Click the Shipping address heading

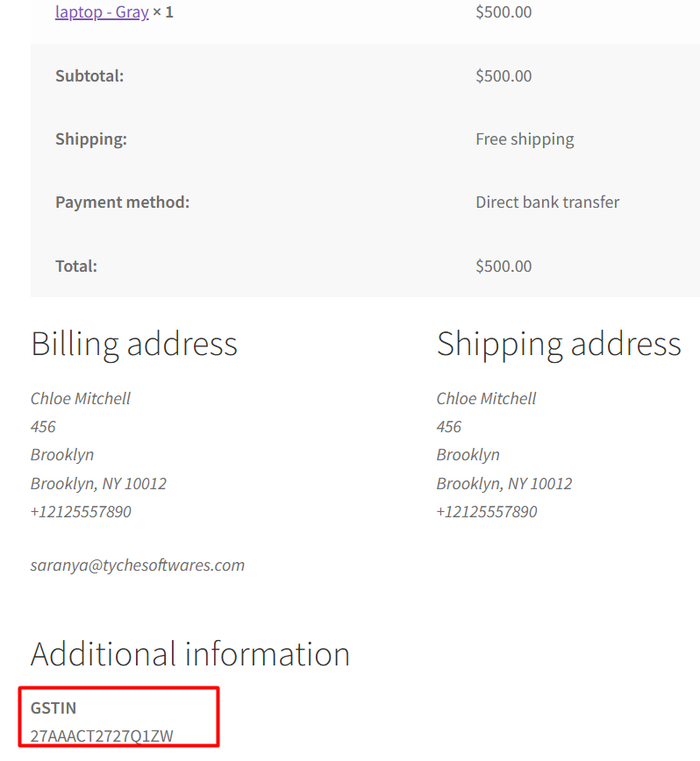click(x=559, y=343)
